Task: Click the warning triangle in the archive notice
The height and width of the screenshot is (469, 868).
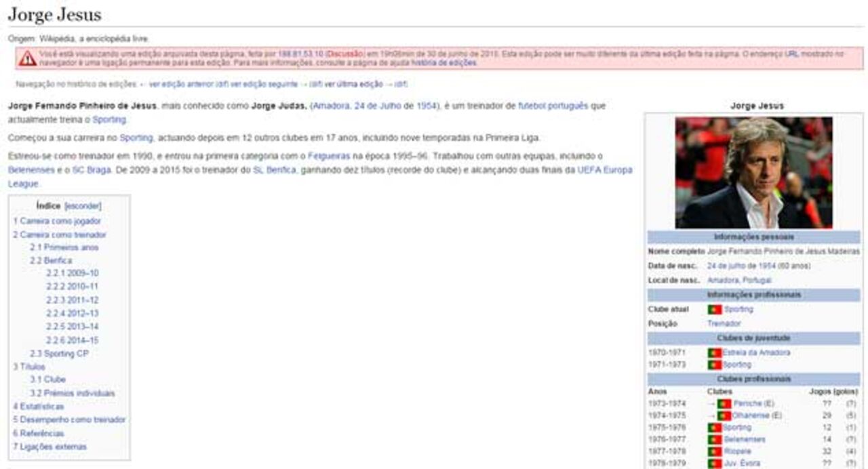Action: pyautogui.click(x=27, y=59)
